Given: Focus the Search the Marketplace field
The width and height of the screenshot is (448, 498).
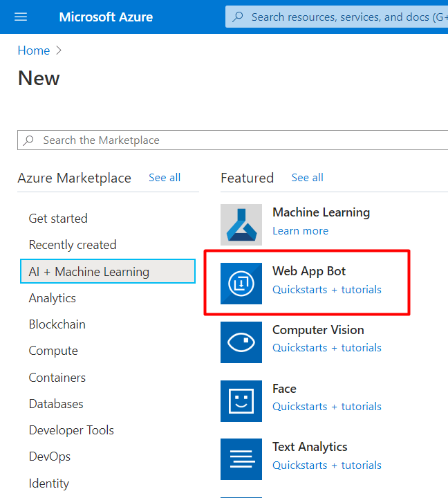Looking at the screenshot, I should 233,140.
